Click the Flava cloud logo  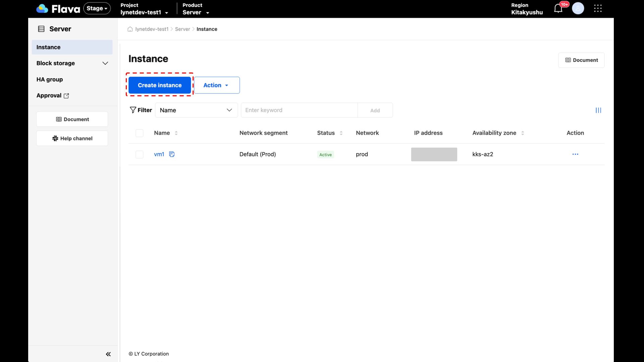[x=42, y=8]
